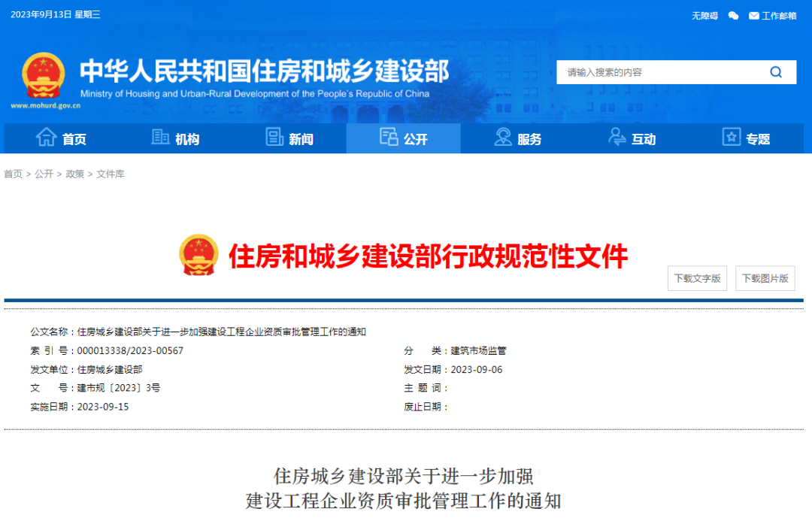Image resolution: width=812 pixels, height=530 pixels.
Task: Open the 专题 navigation item
Action: pos(747,138)
